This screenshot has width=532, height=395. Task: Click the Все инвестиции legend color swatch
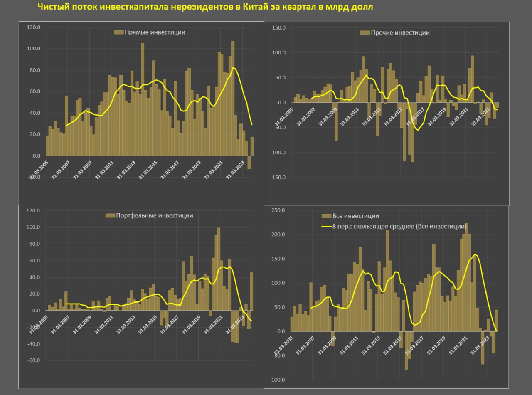click(326, 216)
